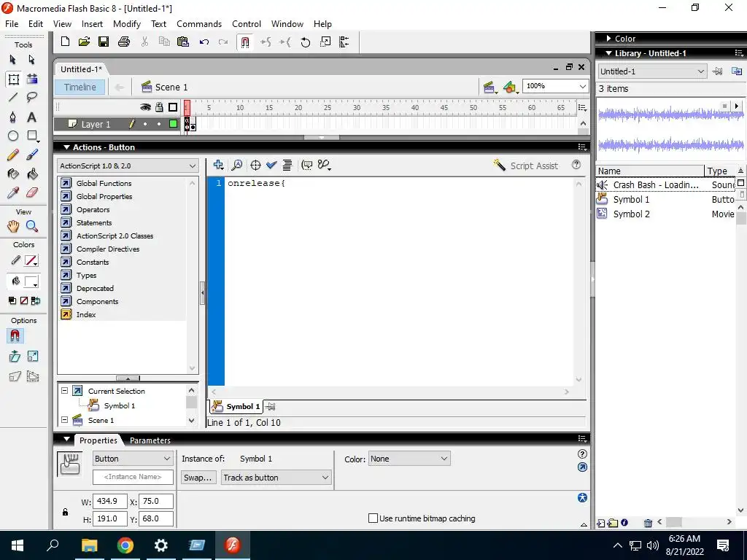
Task: Select the Line tool
Action: click(13, 98)
